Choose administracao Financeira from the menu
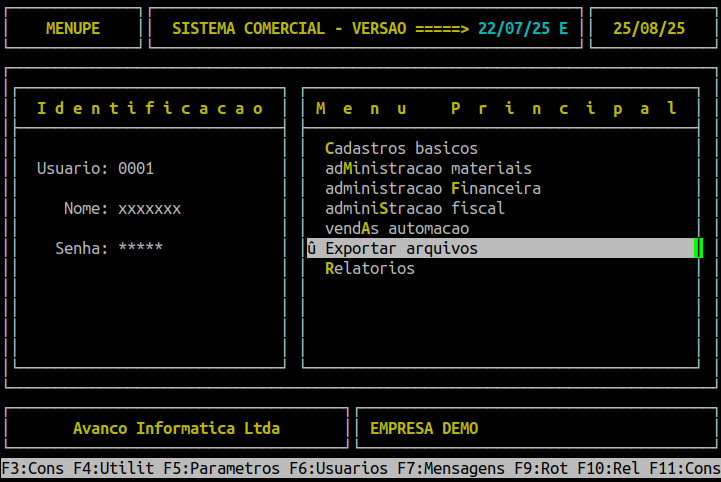721x482 pixels. click(x=433, y=189)
